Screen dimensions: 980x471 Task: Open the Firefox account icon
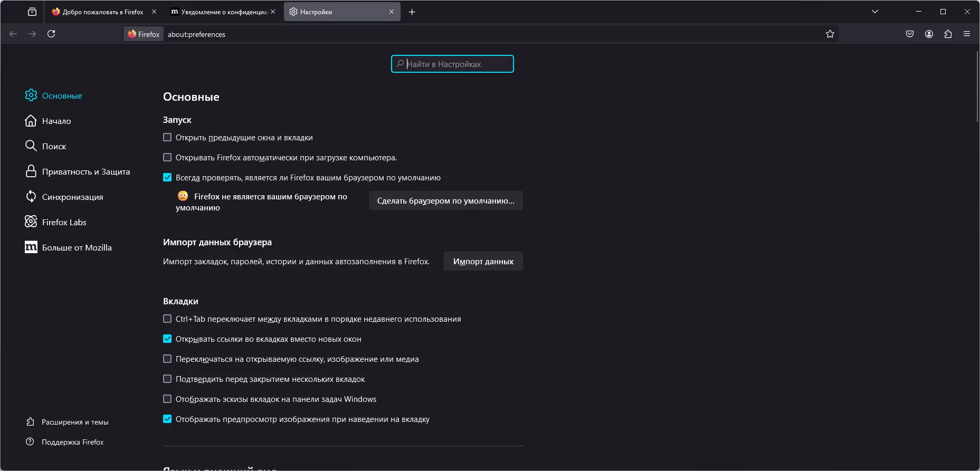[929, 34]
